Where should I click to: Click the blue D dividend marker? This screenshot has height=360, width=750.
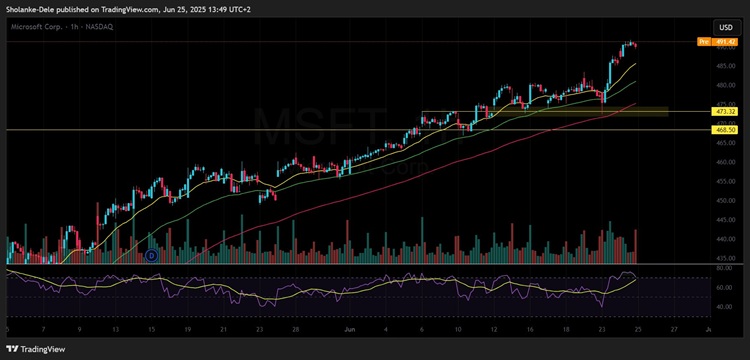click(152, 256)
